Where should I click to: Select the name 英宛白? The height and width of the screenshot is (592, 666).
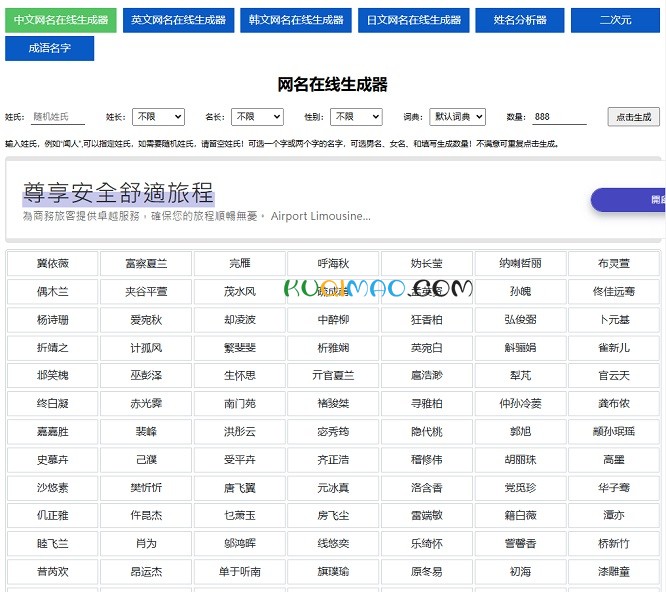pyautogui.click(x=427, y=348)
